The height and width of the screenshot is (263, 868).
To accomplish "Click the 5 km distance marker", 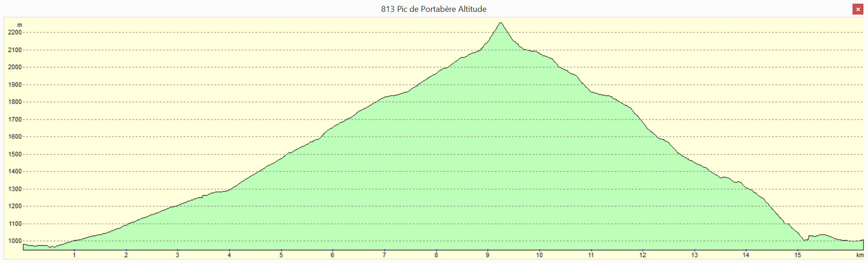I will tap(281, 255).
